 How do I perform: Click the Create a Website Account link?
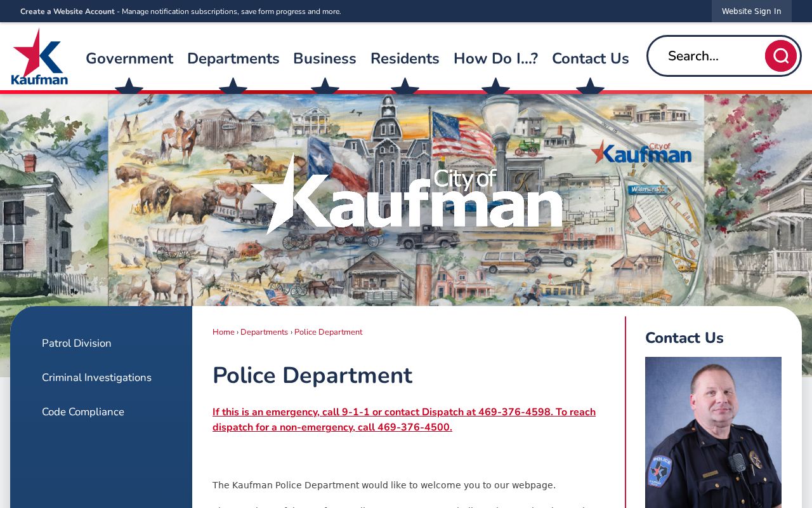tap(67, 11)
